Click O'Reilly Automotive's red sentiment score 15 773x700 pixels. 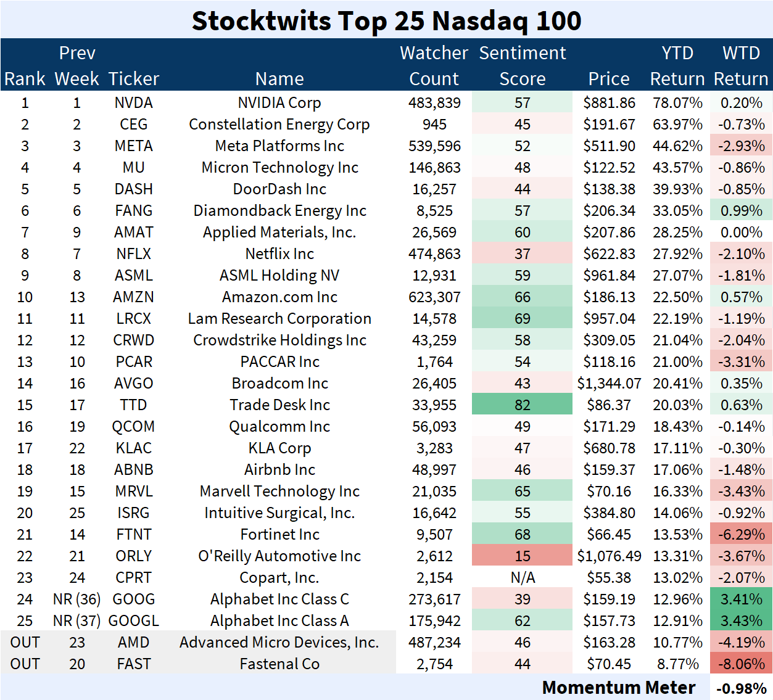click(x=522, y=556)
